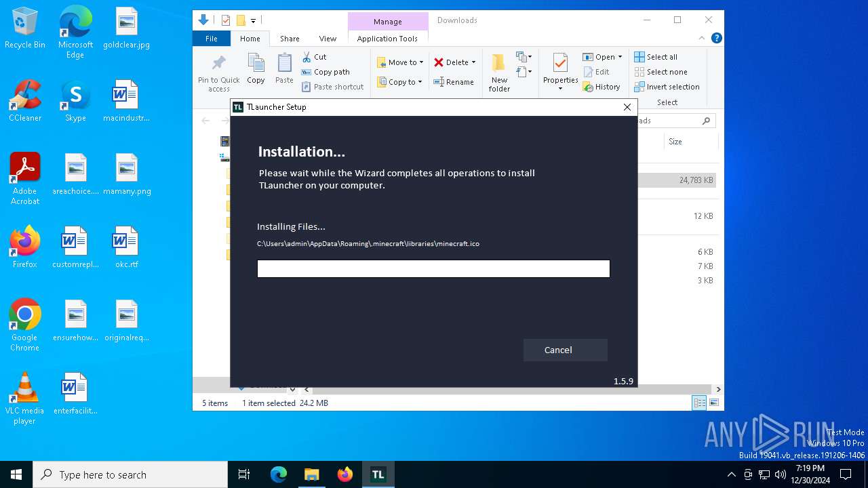Select goldclear.jpg on the desktop
Screen dimensions: 868x488
click(126, 28)
